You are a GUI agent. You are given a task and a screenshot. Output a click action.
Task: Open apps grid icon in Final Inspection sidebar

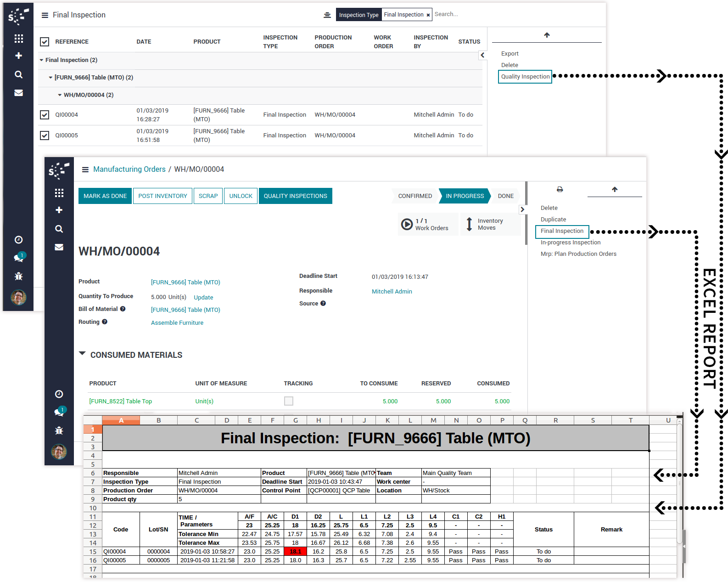[x=19, y=39]
